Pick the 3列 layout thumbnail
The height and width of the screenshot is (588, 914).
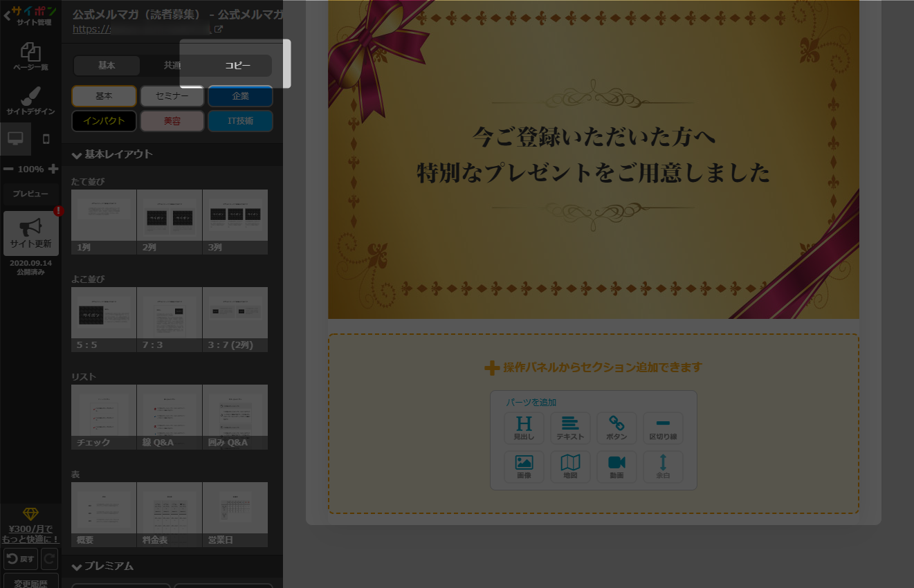[x=235, y=222]
